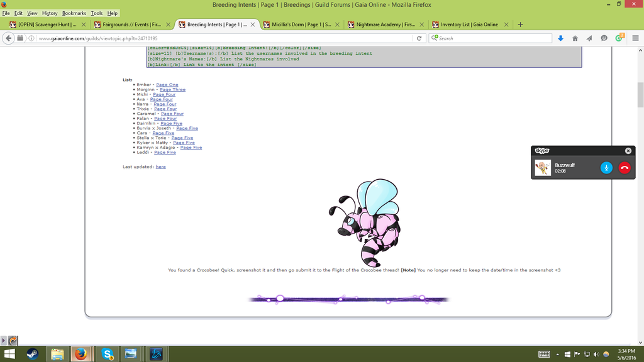This screenshot has height=362, width=644.
Task: Click the Windows logo tray icon
Action: tap(567, 354)
